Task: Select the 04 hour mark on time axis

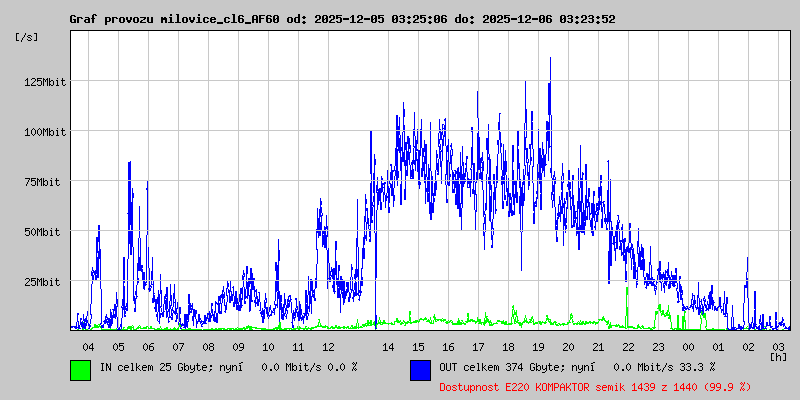Action: (88, 346)
